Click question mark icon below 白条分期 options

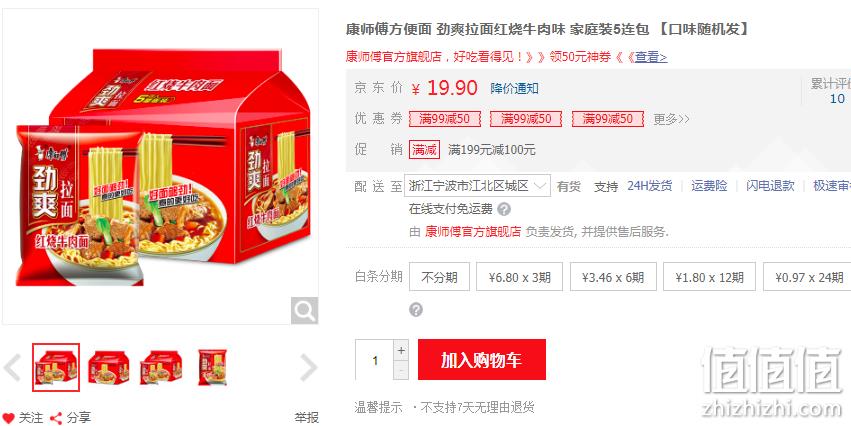(416, 310)
